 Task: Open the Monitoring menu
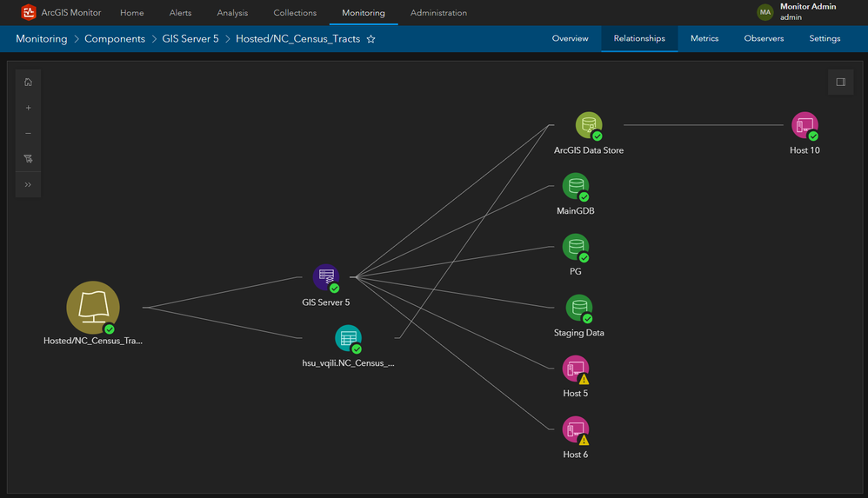364,13
